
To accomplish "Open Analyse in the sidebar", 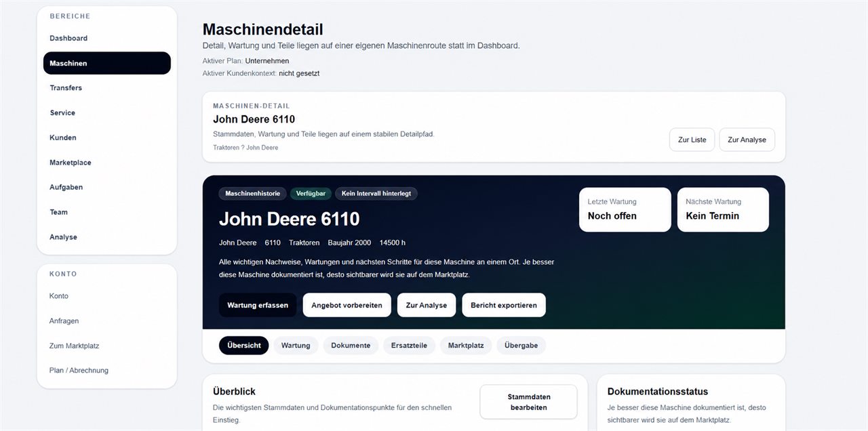I will click(107, 237).
